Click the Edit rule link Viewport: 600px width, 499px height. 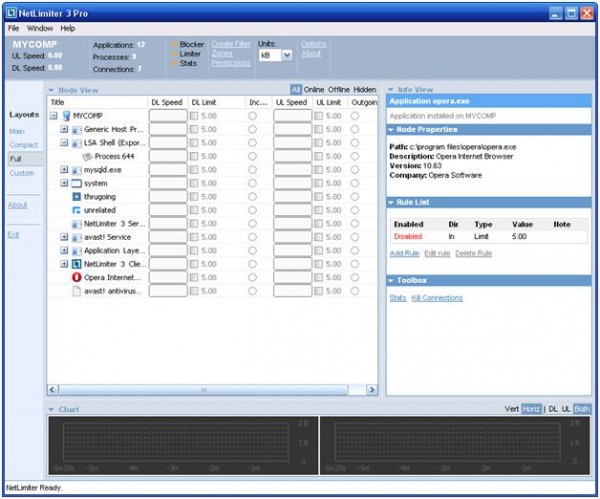pos(437,253)
